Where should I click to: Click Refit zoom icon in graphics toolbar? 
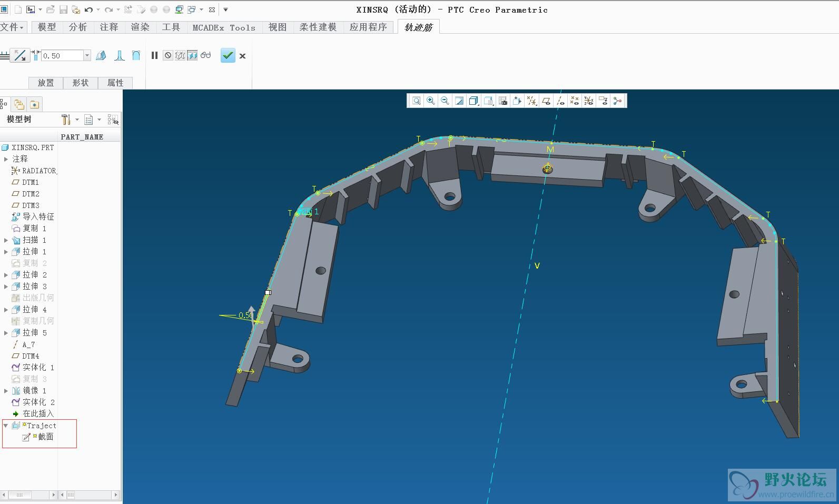pyautogui.click(x=417, y=101)
